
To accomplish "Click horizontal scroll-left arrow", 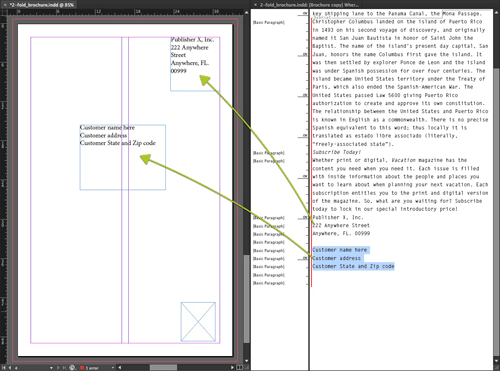I will [x=119, y=368].
